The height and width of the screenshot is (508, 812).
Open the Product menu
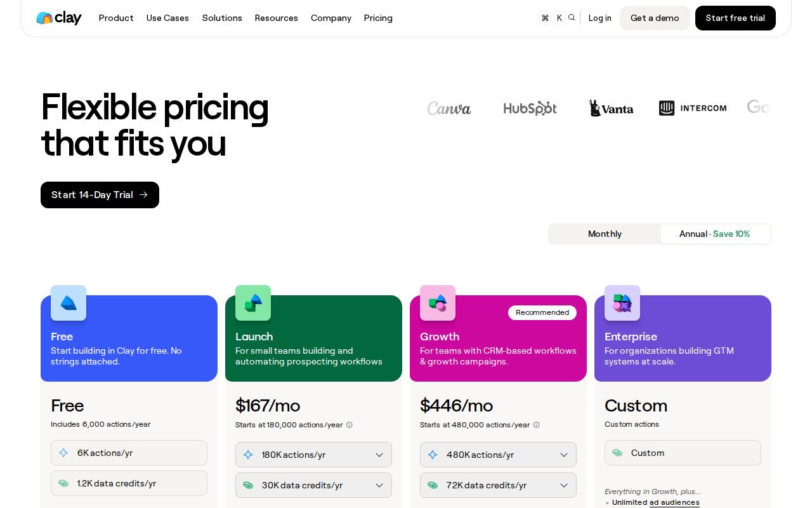tap(116, 18)
